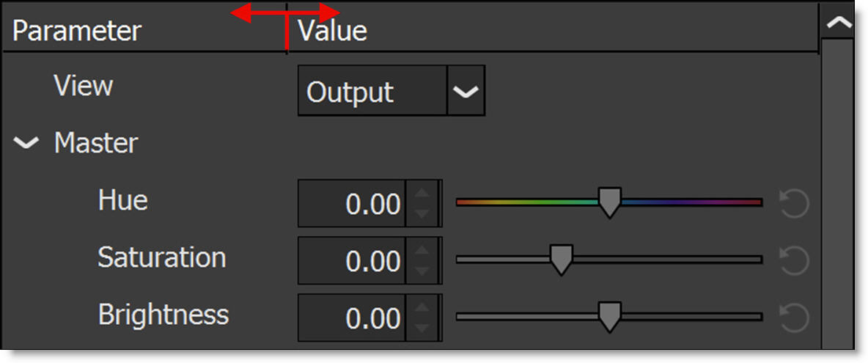This screenshot has height=363, width=868.
Task: Decrease Hue with down stepper arrow
Action: tap(422, 213)
